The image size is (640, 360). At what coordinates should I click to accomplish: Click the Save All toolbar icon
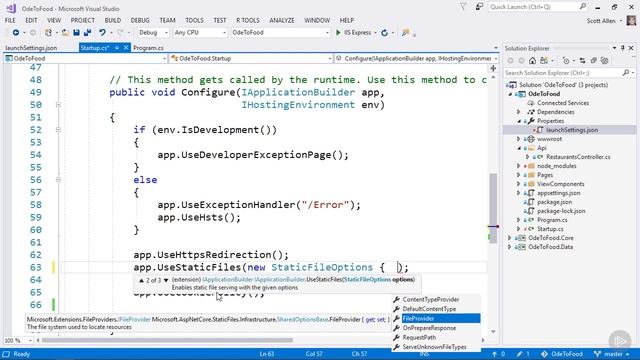click(87, 32)
